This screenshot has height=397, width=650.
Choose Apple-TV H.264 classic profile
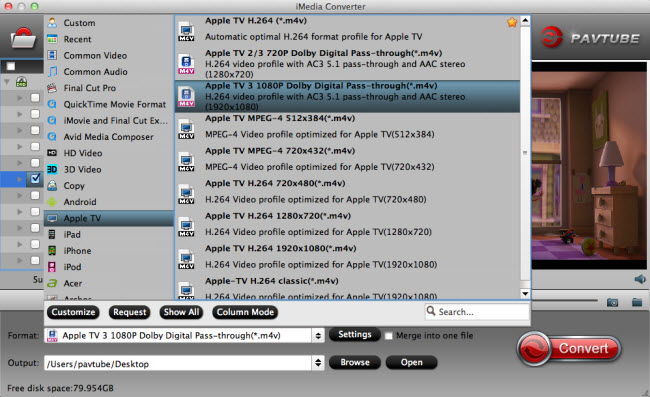point(347,288)
